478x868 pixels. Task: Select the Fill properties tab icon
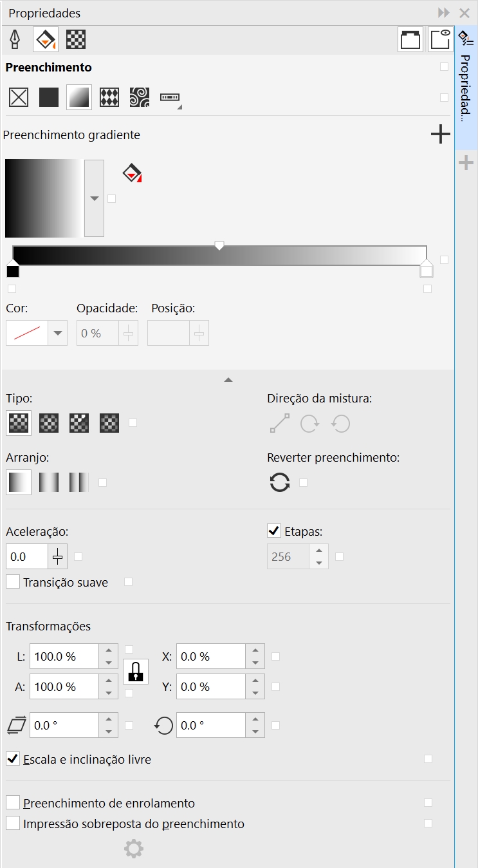[46, 40]
